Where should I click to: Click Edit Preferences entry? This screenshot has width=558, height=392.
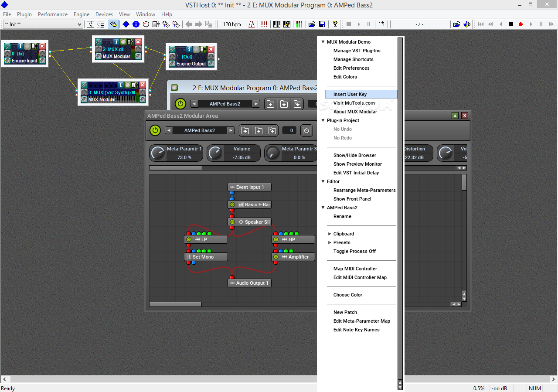(351, 68)
